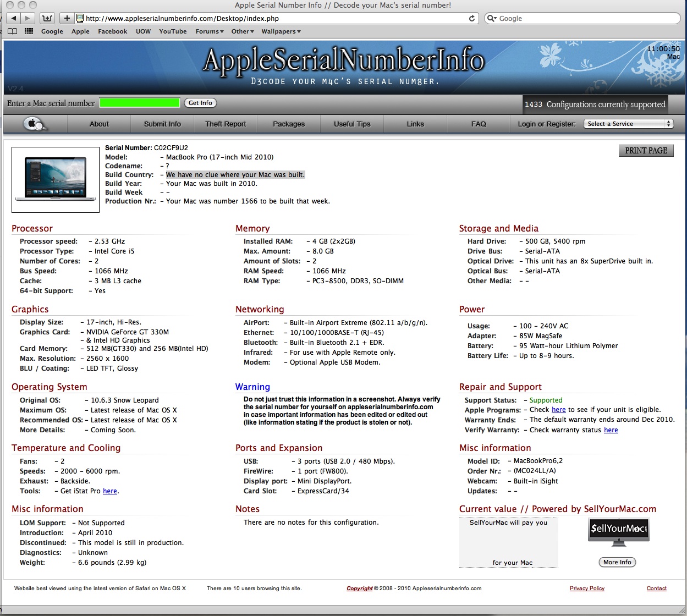Image resolution: width=687 pixels, height=616 pixels.
Task: Click the 'Login or Register:' label
Action: pyautogui.click(x=547, y=124)
